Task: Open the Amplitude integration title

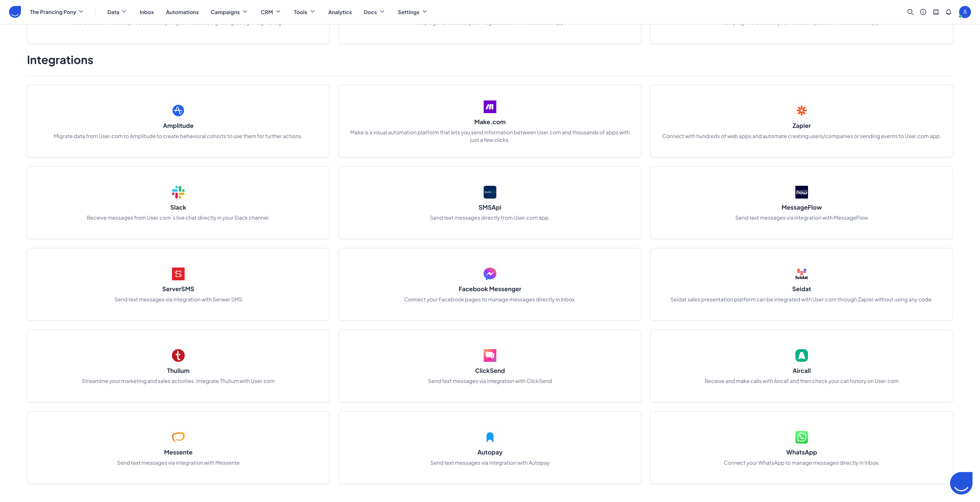Action: (178, 126)
